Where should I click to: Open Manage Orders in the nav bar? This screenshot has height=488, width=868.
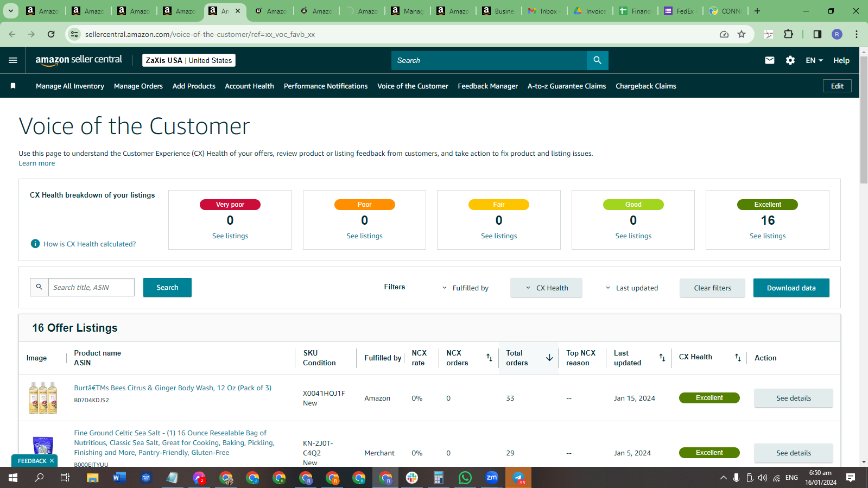click(138, 86)
